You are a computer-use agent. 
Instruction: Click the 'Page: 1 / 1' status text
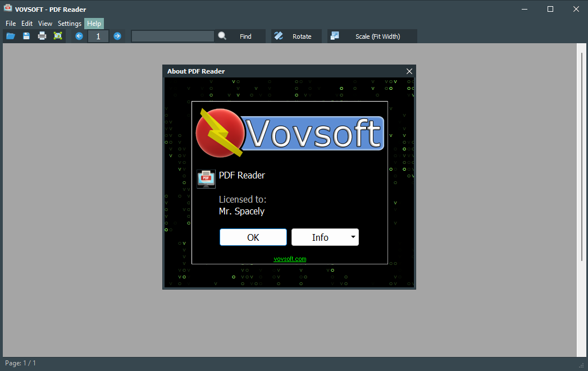[21, 363]
